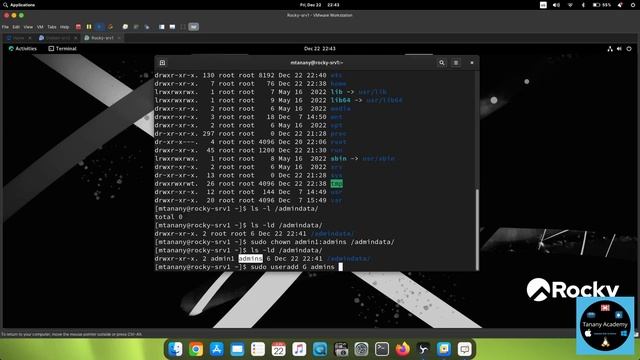Screen dimensions: 640x360
Task: Click the network icon in GNOME top bar
Action: pos(610,49)
